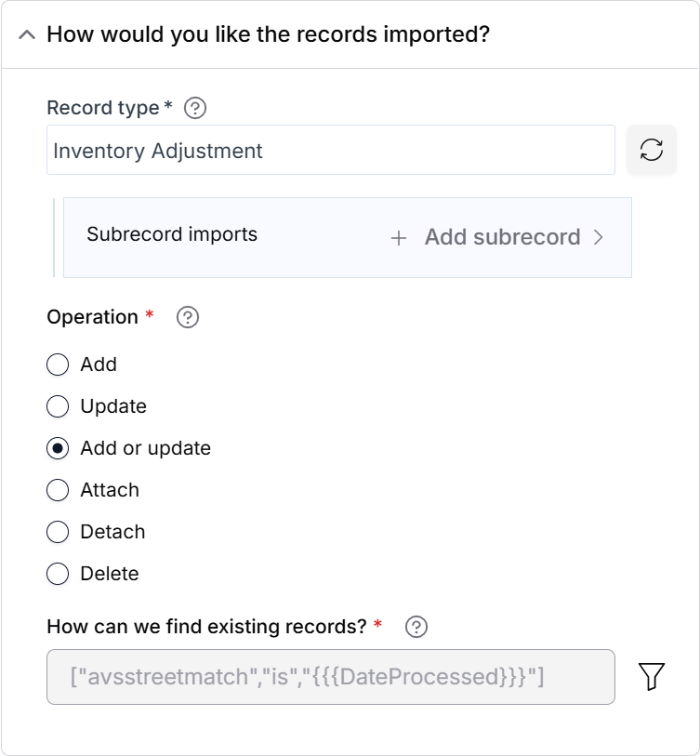Screen dimensions: 700x756
Task: Open the Record type Inventory Adjustment field
Action: [331, 150]
